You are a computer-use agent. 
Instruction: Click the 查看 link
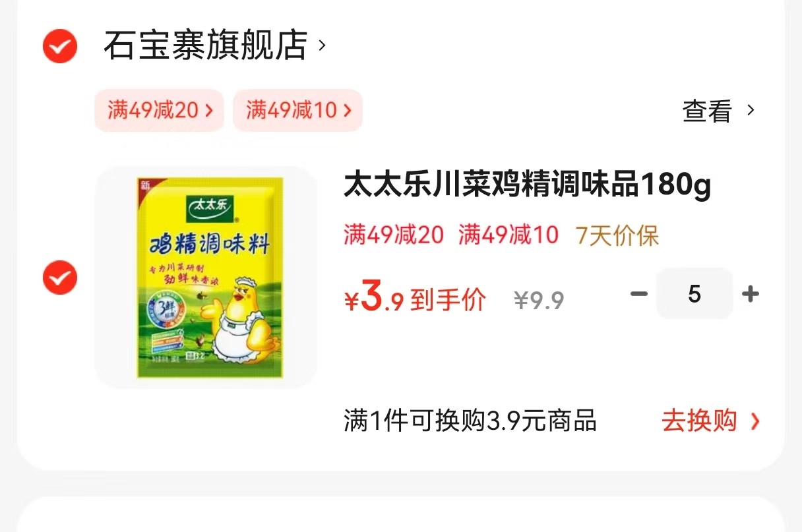(707, 111)
